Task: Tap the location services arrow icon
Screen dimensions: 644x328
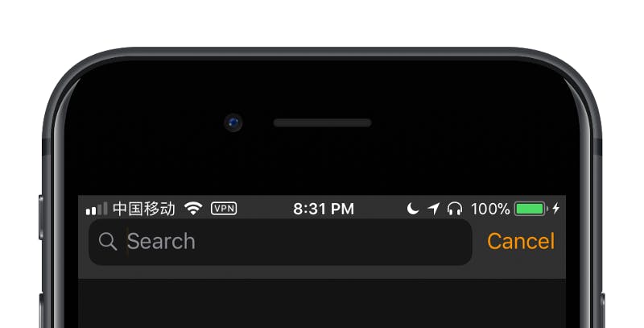Action: (x=433, y=209)
